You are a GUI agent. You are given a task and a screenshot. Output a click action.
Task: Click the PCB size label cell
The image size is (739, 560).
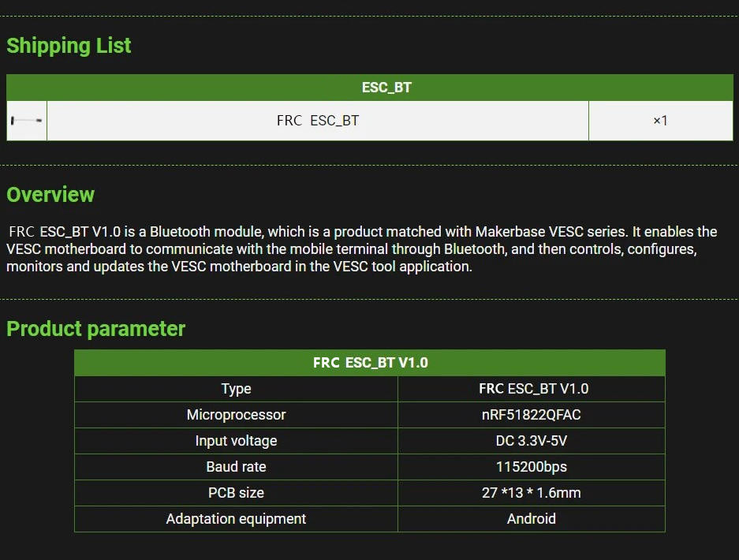[x=236, y=493]
